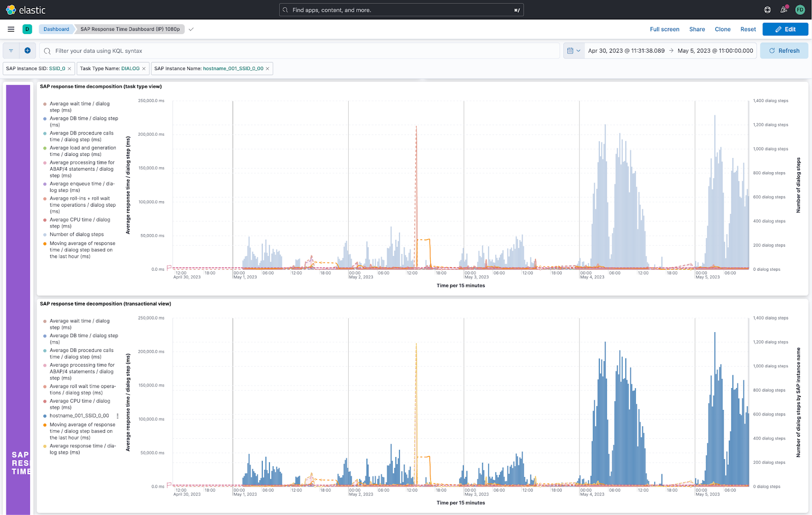Focus the KQL query filter field
The width and height of the screenshot is (812, 515).
pyautogui.click(x=299, y=51)
